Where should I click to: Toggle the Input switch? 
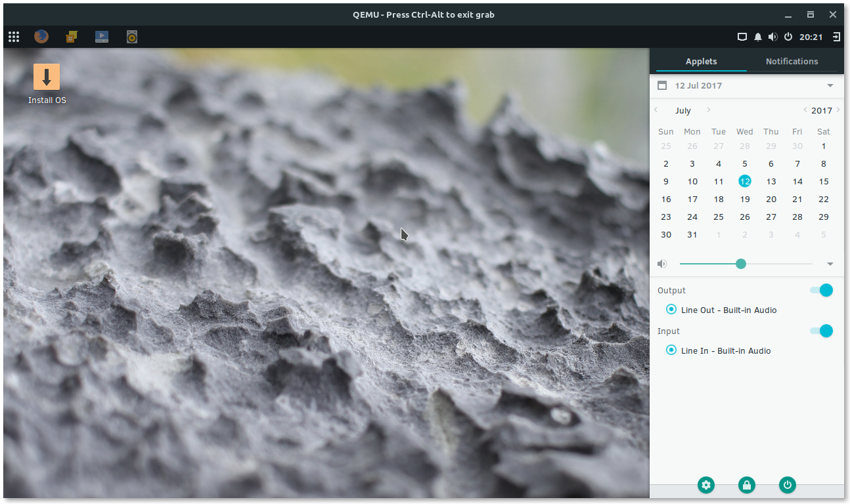[x=822, y=331]
